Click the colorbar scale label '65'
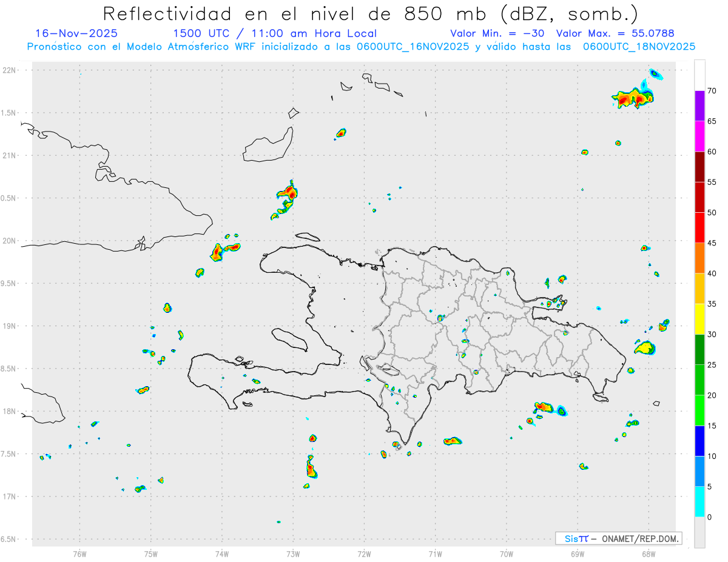The width and height of the screenshot is (728, 562). [713, 121]
